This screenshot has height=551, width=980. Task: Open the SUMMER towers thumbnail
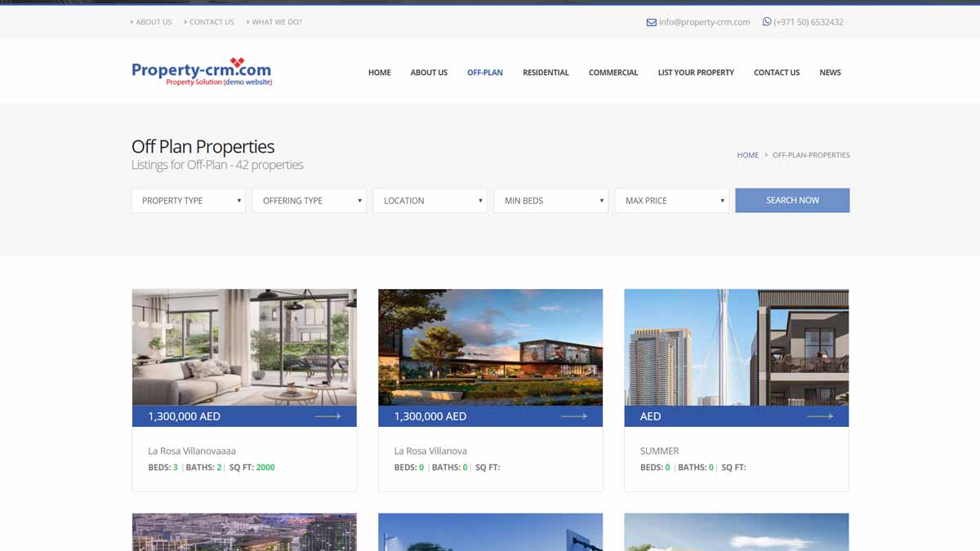pyautogui.click(x=737, y=347)
